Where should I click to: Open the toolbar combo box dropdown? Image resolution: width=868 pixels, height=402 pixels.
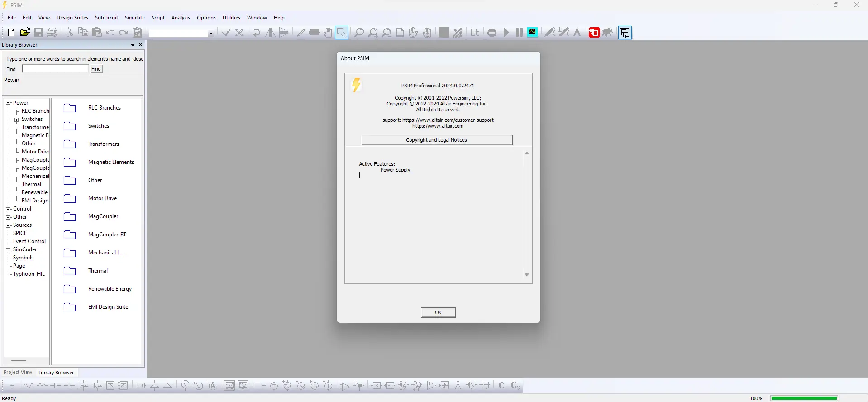tap(211, 33)
